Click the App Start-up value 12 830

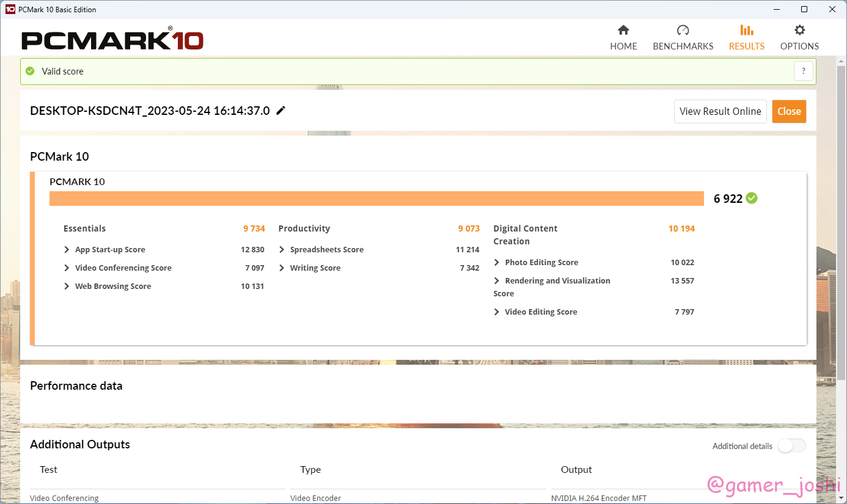[x=252, y=249]
